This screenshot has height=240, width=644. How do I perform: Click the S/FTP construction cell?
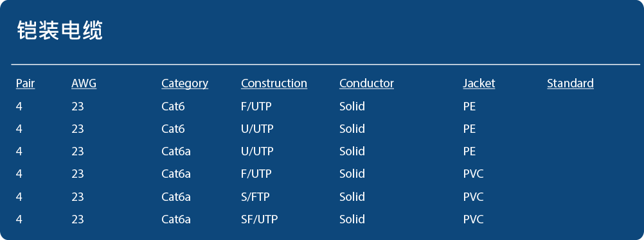[255, 196]
